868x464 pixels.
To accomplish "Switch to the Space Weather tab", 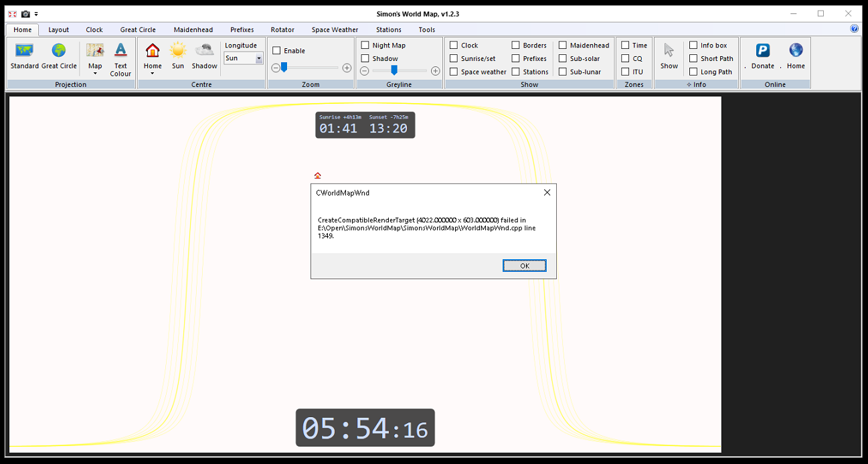I will 335,29.
